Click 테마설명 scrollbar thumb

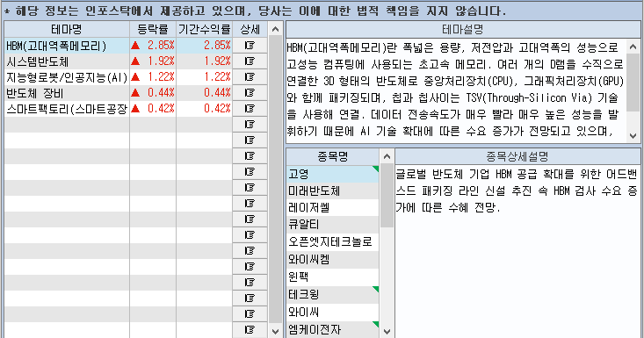(x=633, y=83)
